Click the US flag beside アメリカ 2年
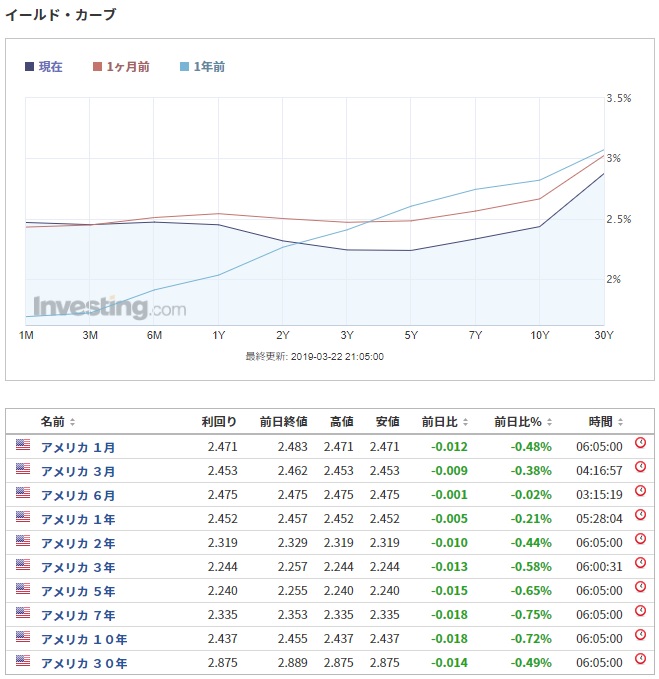The height and width of the screenshot is (679, 659). pos(23,540)
